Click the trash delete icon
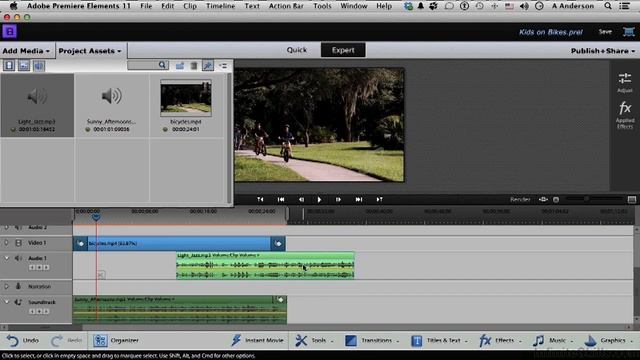The height and width of the screenshot is (360, 640). (194, 66)
